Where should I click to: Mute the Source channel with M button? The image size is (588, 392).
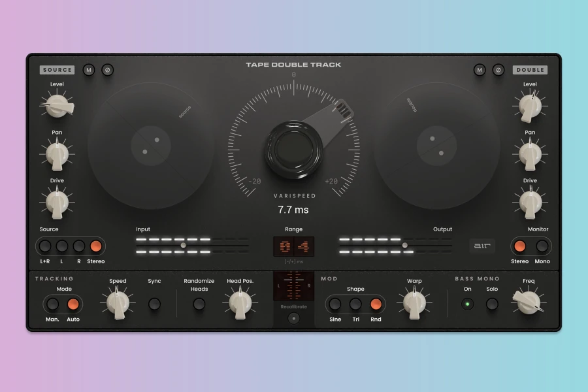tap(89, 70)
